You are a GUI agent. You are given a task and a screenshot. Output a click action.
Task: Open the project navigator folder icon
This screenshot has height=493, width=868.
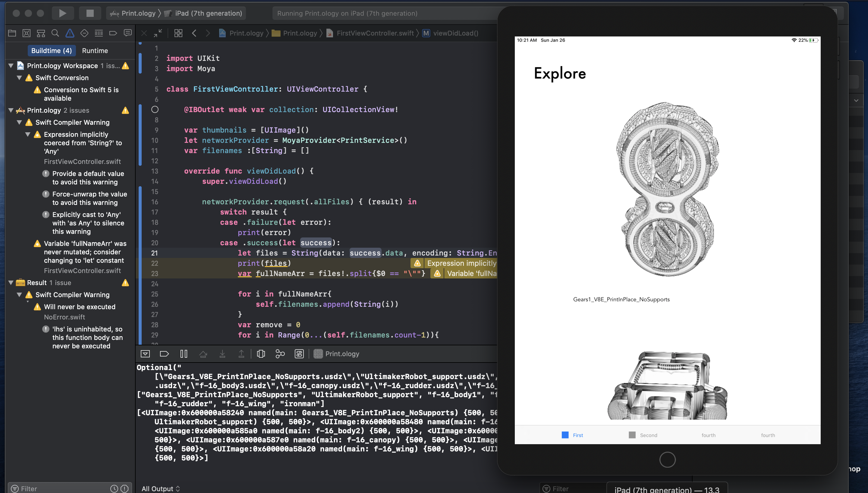click(12, 33)
